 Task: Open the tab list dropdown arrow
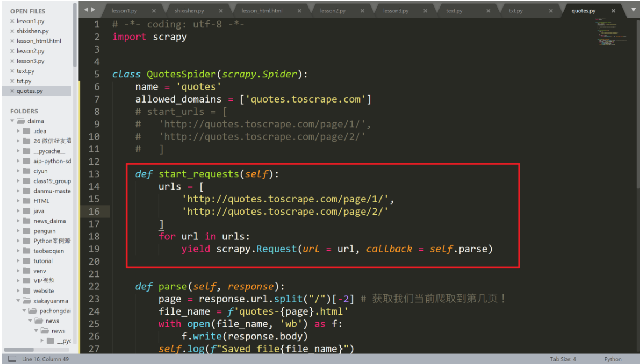pos(634,10)
